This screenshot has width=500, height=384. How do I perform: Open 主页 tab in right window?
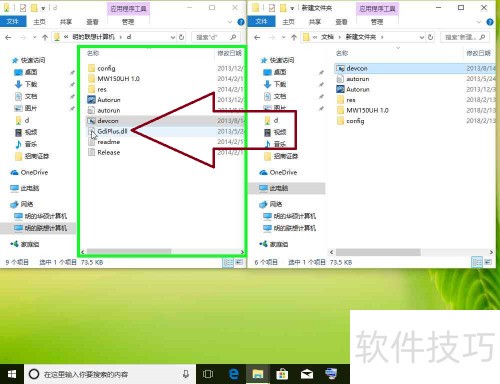pos(288,22)
